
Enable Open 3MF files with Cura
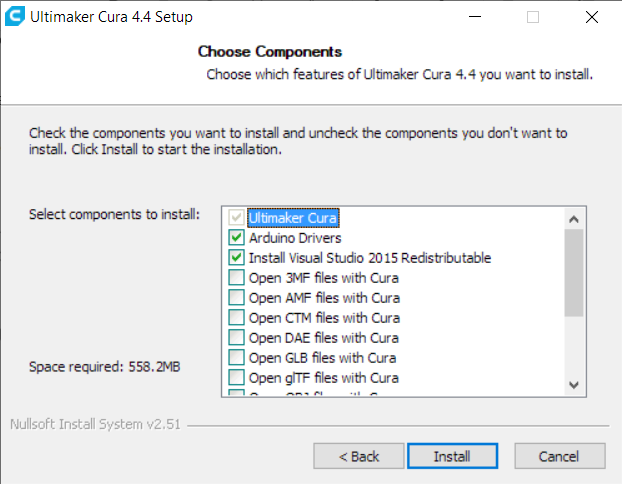pyautogui.click(x=236, y=278)
